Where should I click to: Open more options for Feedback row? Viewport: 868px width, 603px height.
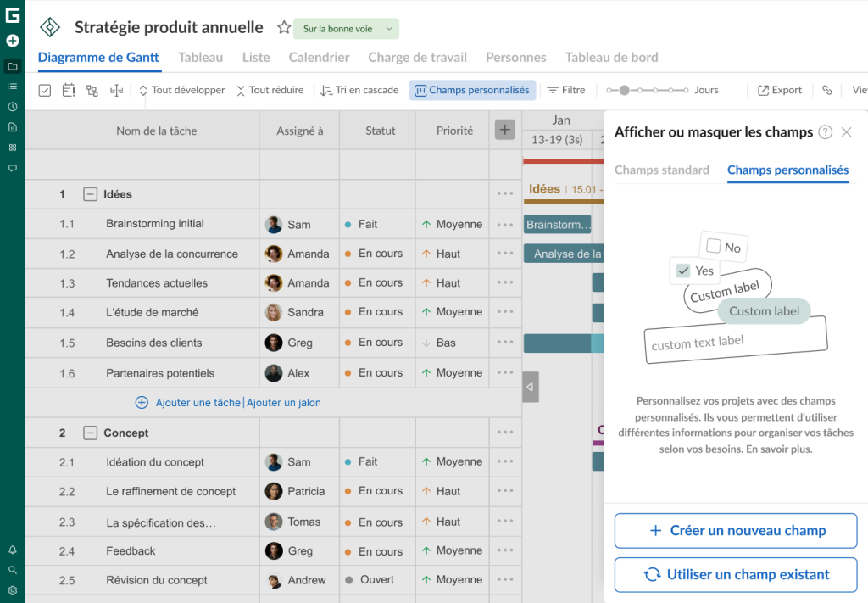click(505, 550)
